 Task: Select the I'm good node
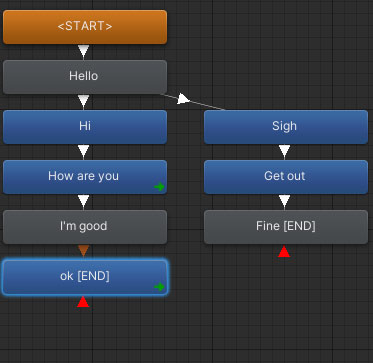85,227
